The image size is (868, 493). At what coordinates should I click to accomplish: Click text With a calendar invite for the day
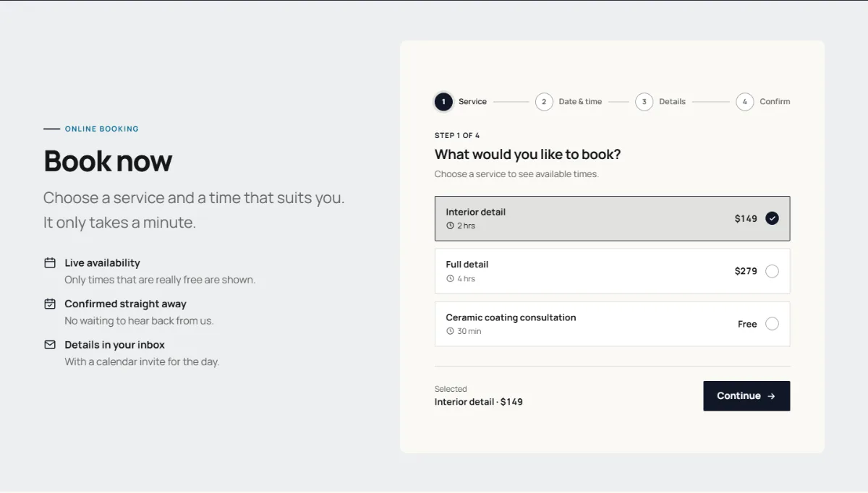[142, 361]
